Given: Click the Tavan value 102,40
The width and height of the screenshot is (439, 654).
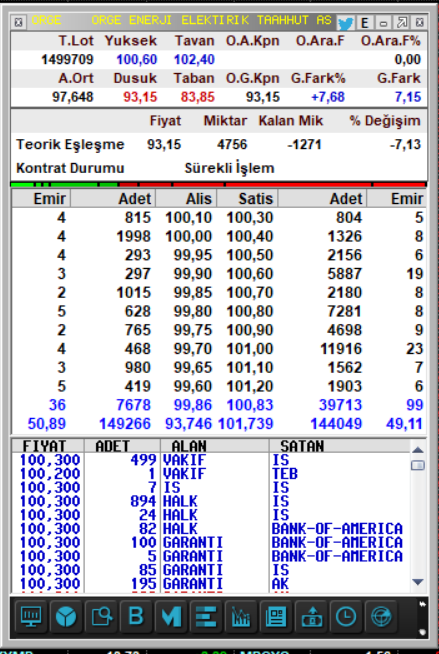Looking at the screenshot, I should tap(194, 60).
